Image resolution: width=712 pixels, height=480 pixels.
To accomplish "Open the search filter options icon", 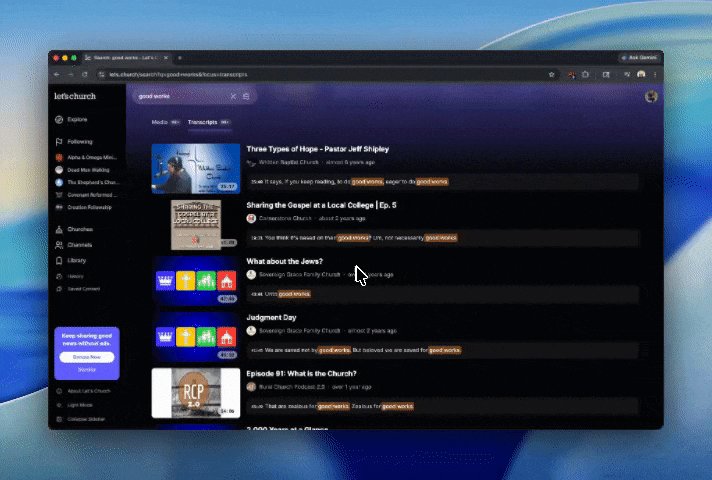I will pos(246,96).
